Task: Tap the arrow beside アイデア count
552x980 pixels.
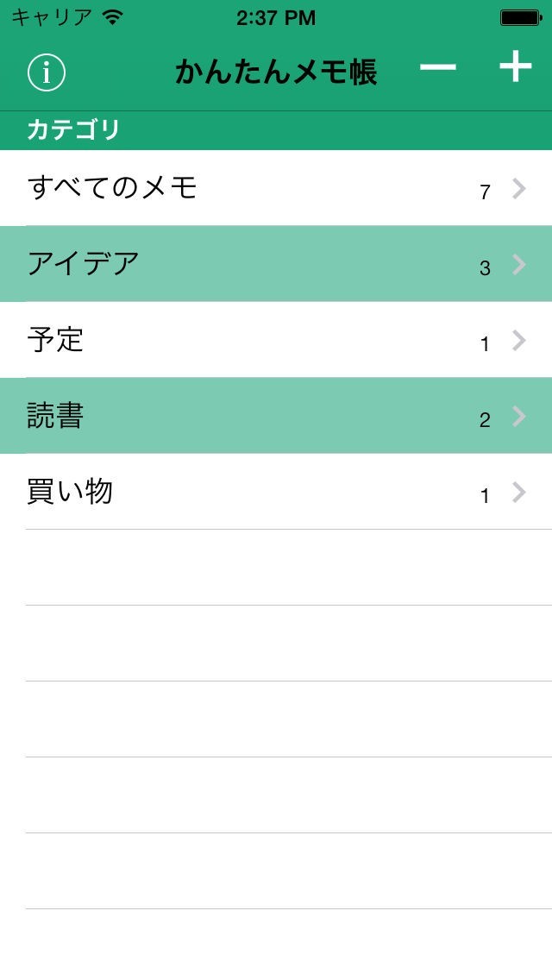Action: (x=518, y=264)
